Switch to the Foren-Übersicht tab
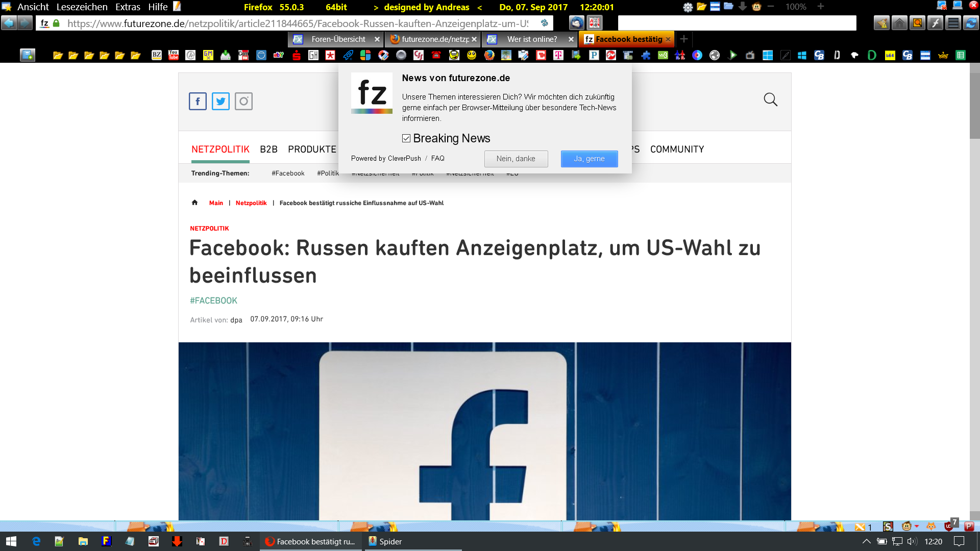This screenshot has width=980, height=551. click(338, 39)
